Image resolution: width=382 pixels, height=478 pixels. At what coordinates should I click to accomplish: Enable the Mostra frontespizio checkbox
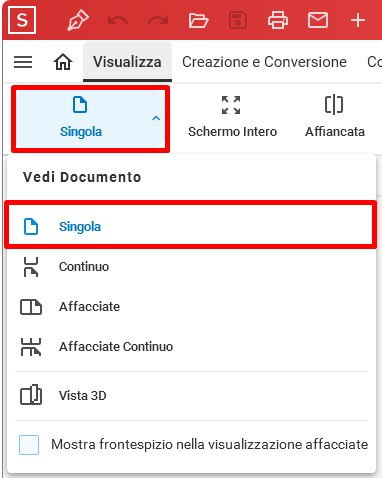tap(29, 445)
